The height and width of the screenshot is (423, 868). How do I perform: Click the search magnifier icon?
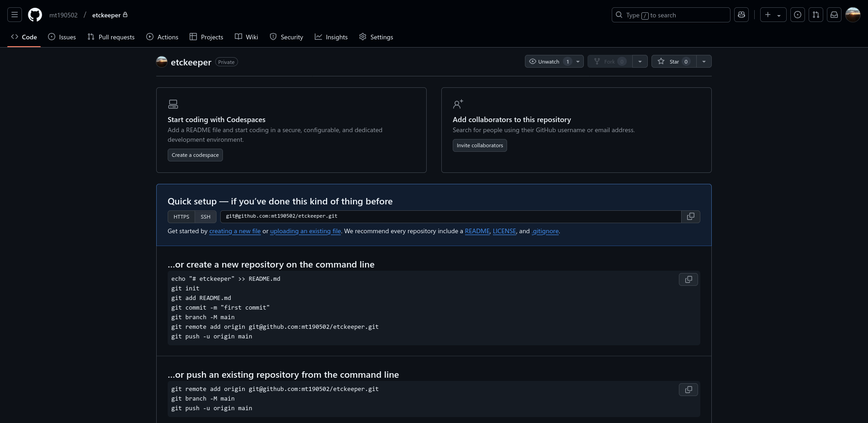619,15
